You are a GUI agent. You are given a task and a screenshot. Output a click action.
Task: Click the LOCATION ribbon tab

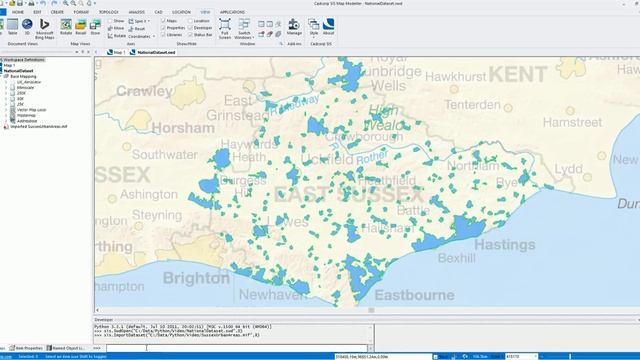181,12
